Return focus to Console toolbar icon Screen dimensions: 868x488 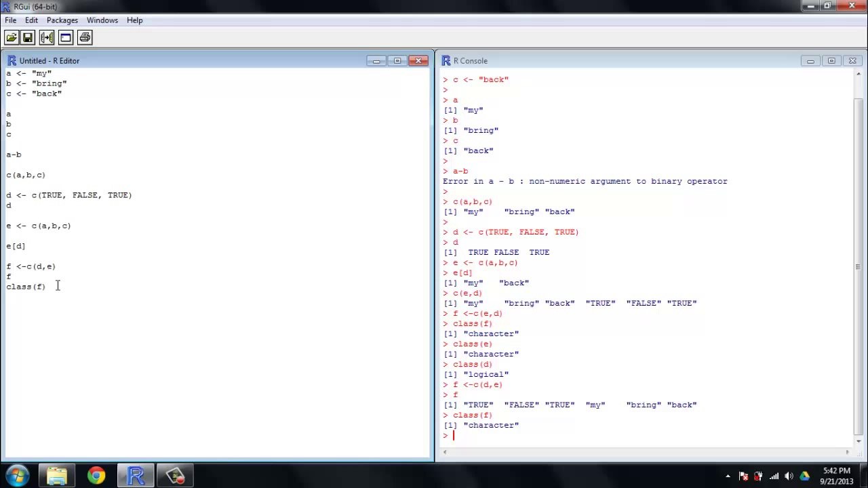point(66,37)
